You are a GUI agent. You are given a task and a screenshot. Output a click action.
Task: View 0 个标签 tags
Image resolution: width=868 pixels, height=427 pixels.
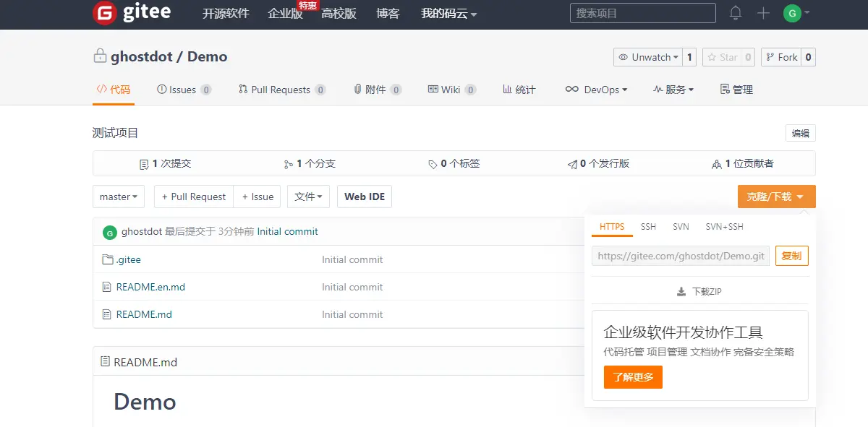click(x=454, y=164)
